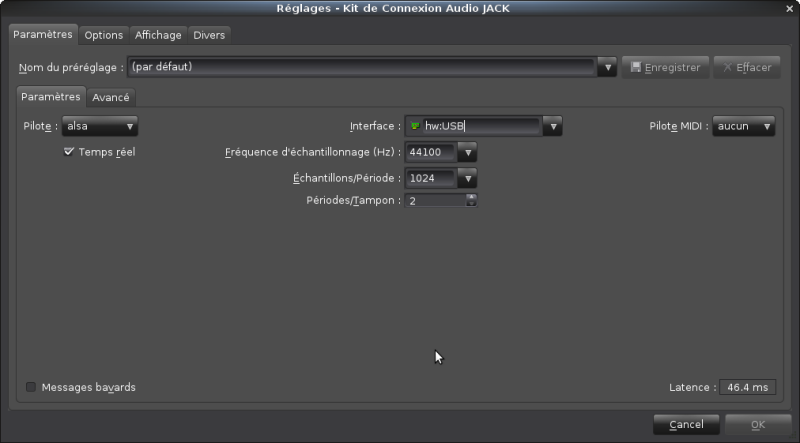800x443 pixels.
Task: Click the Échantillons/Période field 1024
Action: (431, 178)
